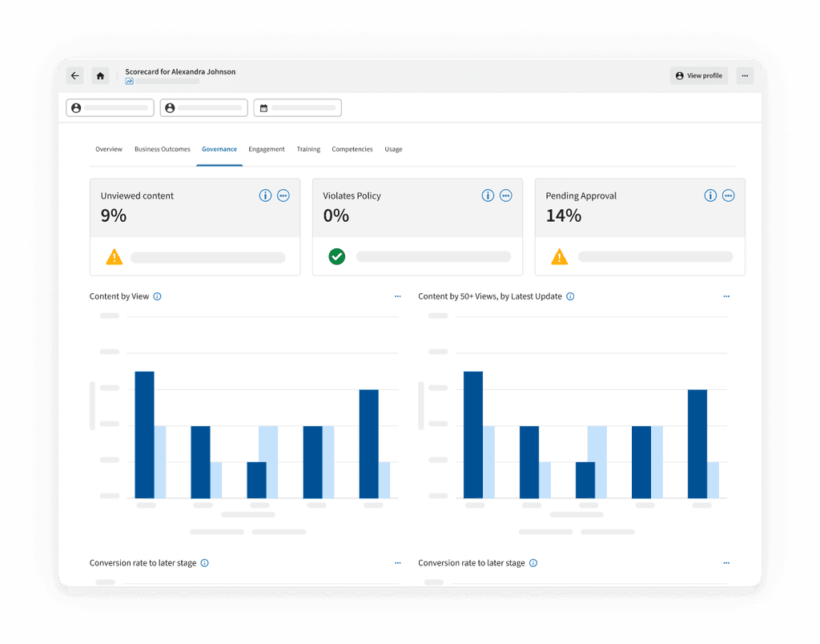Switch to the Business Outcomes tab
The image size is (820, 644).
point(162,149)
